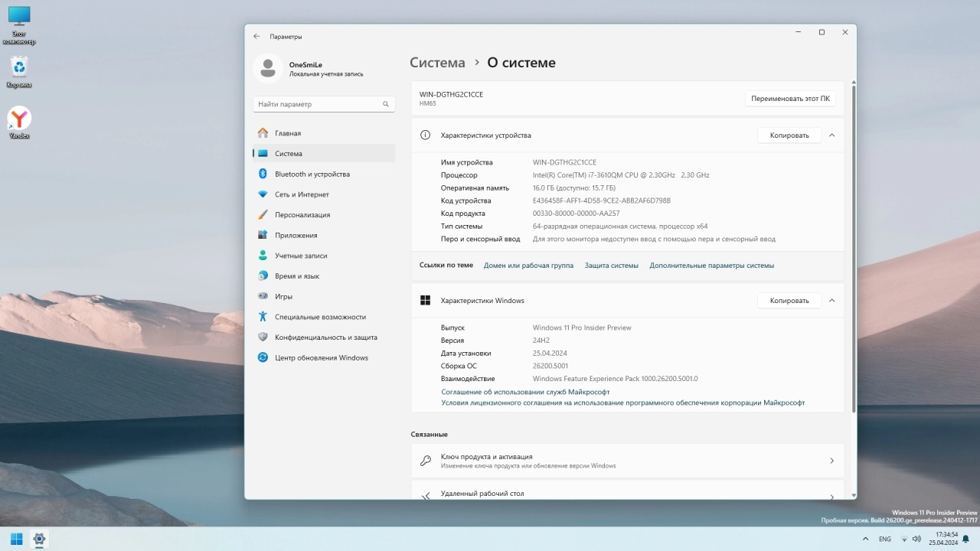Click the Главная home icon
The width and height of the screenshot is (980, 551).
[x=263, y=133]
